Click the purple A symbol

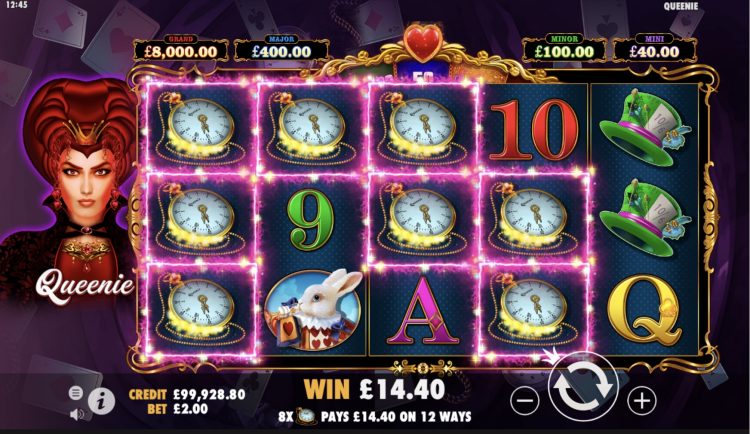point(422,311)
